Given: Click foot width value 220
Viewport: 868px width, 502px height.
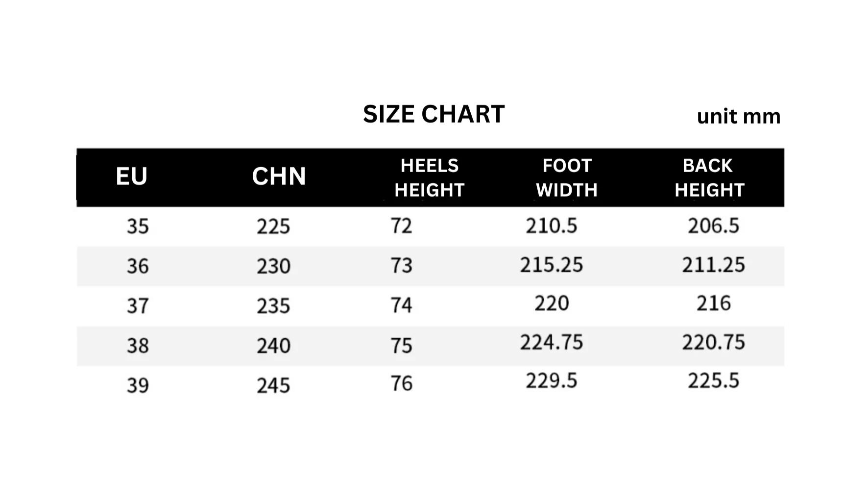Looking at the screenshot, I should point(552,303).
